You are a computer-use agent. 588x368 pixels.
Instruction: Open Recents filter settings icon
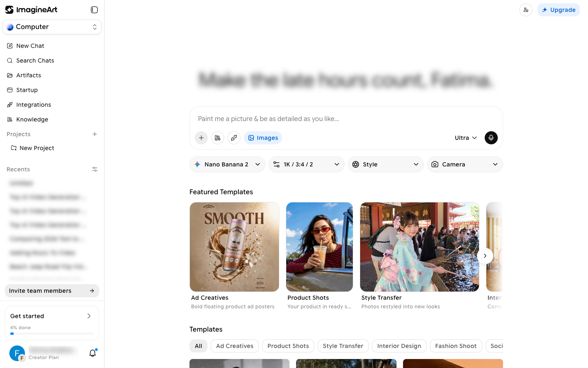(95, 169)
